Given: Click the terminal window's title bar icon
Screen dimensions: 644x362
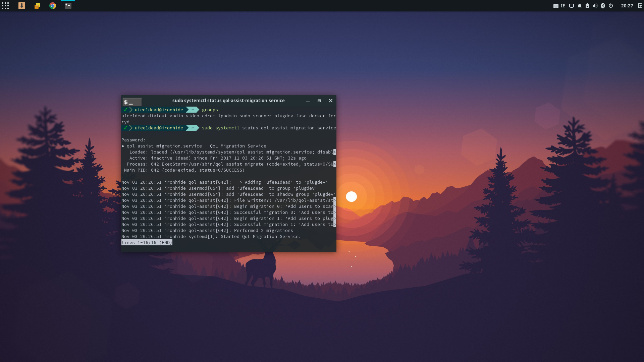Looking at the screenshot, I should coord(132,102).
